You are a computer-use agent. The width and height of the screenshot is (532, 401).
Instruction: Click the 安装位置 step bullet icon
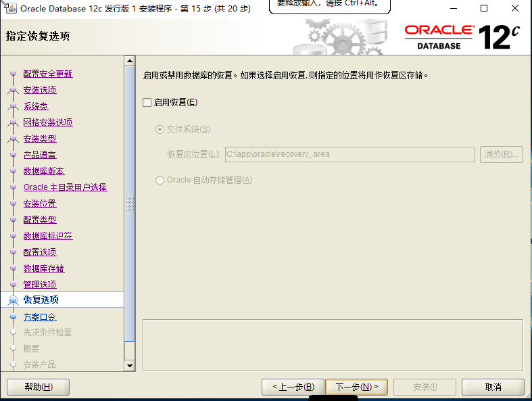pos(14,203)
